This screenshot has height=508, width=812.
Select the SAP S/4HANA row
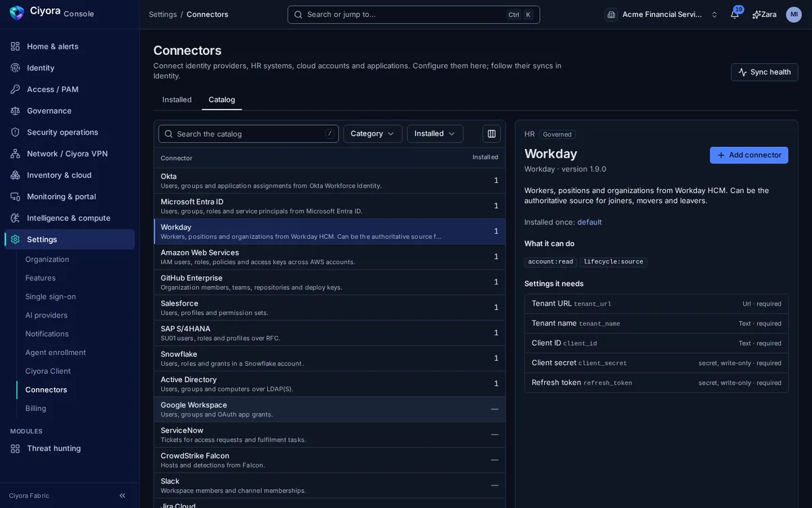coord(330,333)
